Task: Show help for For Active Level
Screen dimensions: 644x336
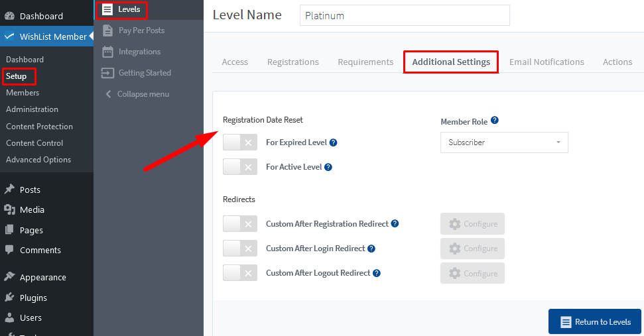Action: click(328, 167)
